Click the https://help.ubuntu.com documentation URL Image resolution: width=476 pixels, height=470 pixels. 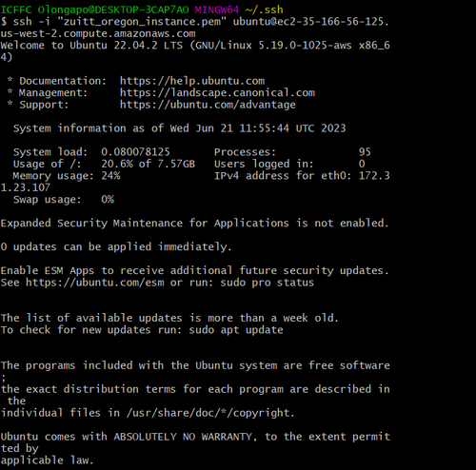[192, 81]
